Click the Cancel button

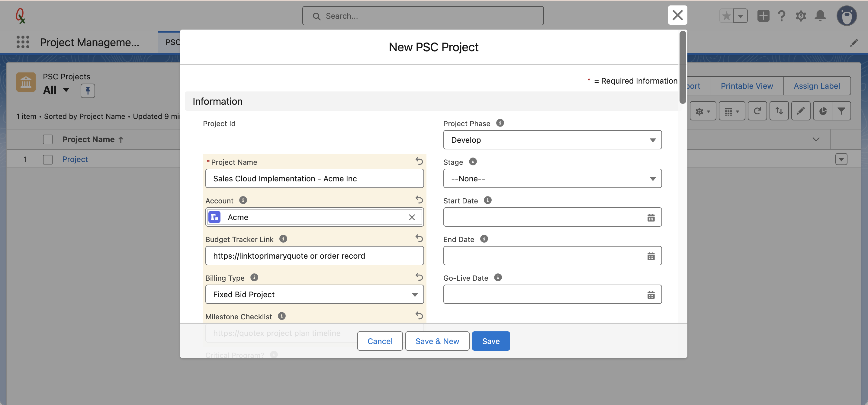[380, 341]
